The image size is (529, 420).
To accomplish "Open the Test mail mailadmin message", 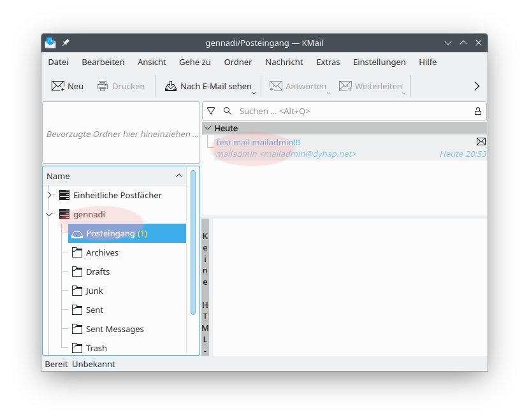I will pos(257,143).
